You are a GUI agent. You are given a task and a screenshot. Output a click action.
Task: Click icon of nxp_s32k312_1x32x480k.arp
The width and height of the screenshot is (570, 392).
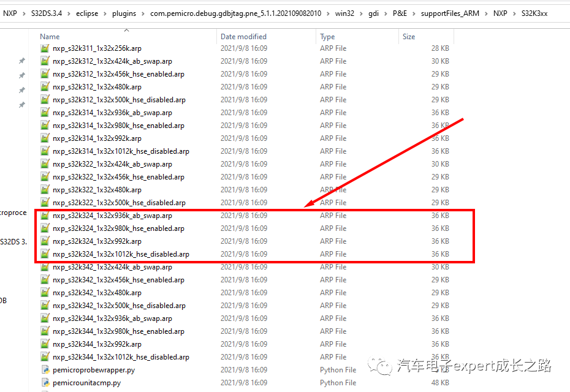[x=45, y=87]
